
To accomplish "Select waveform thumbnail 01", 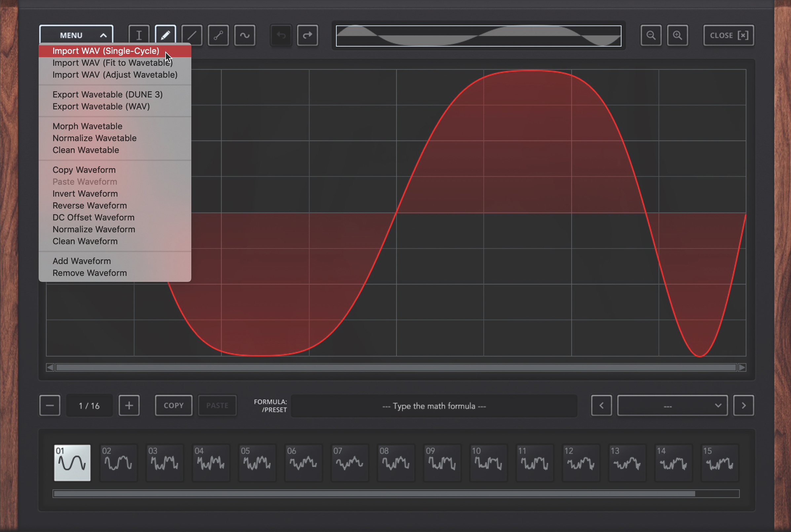I will [72, 463].
